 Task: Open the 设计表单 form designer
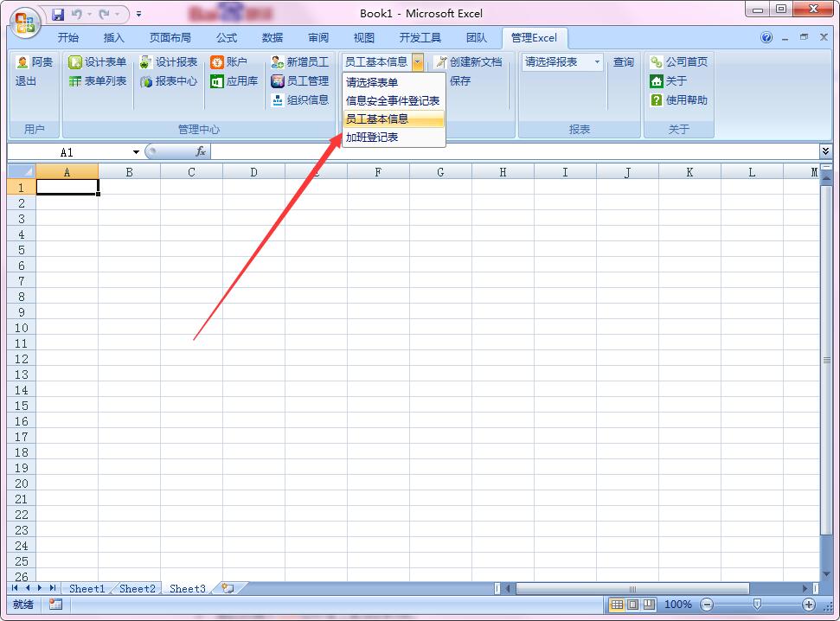point(97,62)
